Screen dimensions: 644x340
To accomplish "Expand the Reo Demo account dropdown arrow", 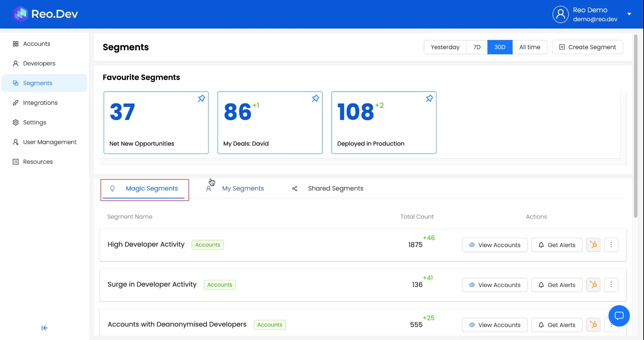I will coord(629,14).
